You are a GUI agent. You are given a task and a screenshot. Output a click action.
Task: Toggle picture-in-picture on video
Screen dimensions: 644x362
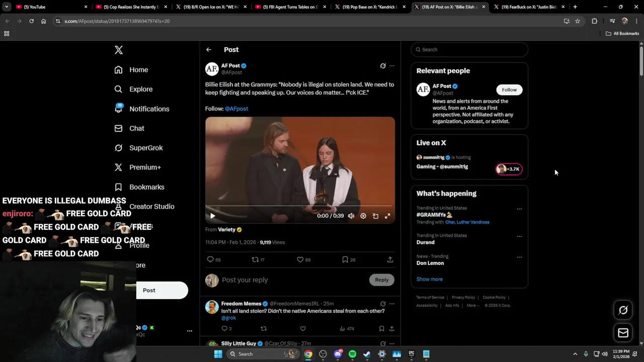(375, 216)
